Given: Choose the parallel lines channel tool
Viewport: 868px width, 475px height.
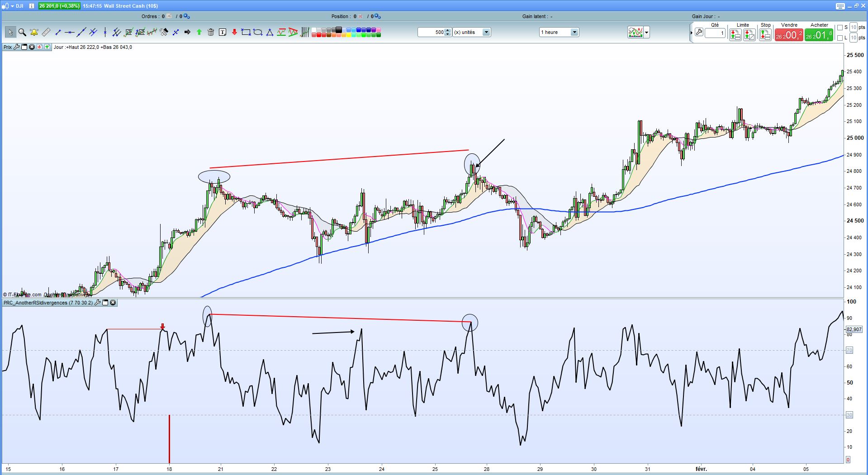Looking at the screenshot, I should (93, 32).
